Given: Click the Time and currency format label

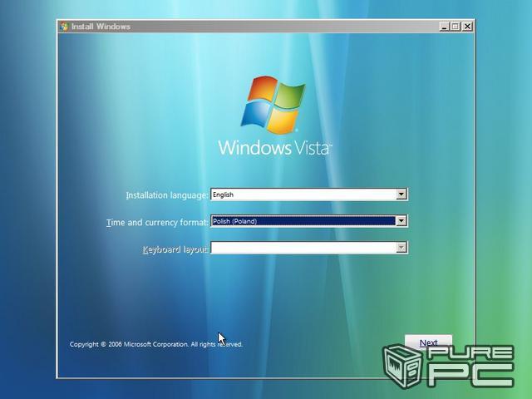Looking at the screenshot, I should 157,223.
